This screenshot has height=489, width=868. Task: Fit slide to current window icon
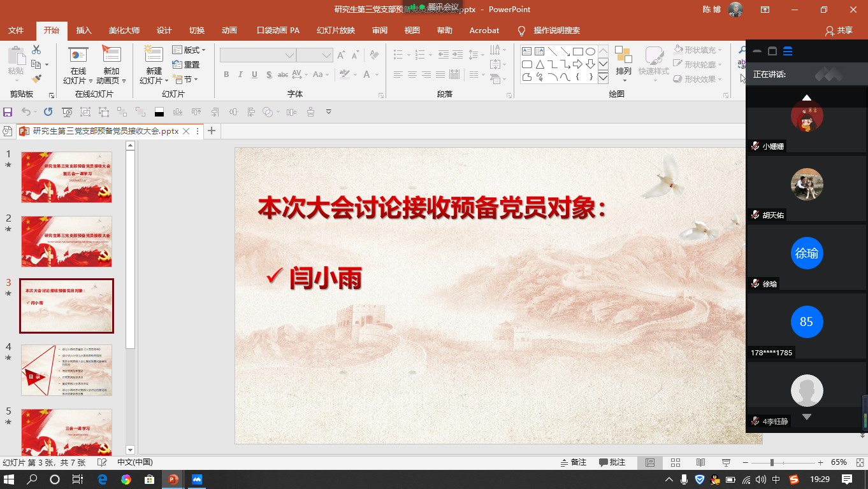859,462
